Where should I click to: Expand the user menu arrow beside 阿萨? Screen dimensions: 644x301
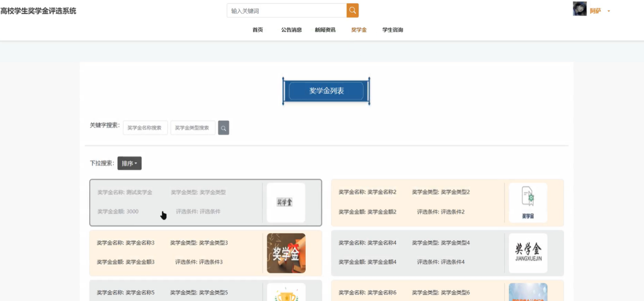tap(609, 11)
